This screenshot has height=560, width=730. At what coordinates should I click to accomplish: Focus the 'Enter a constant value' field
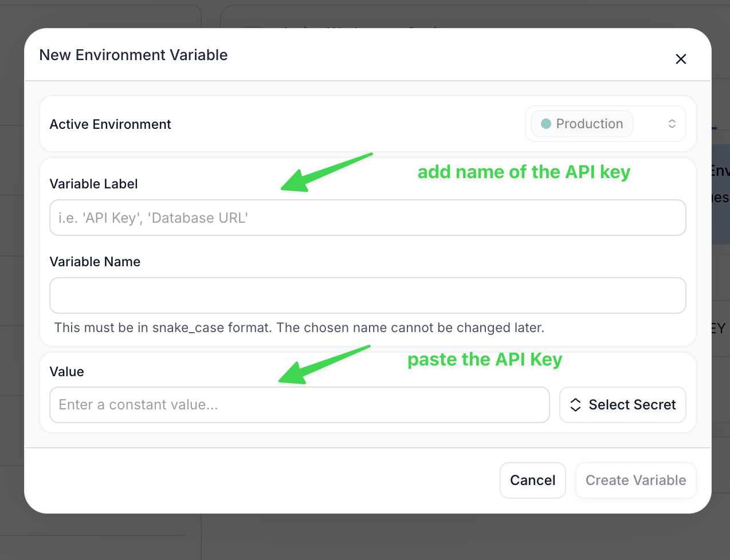pos(299,405)
